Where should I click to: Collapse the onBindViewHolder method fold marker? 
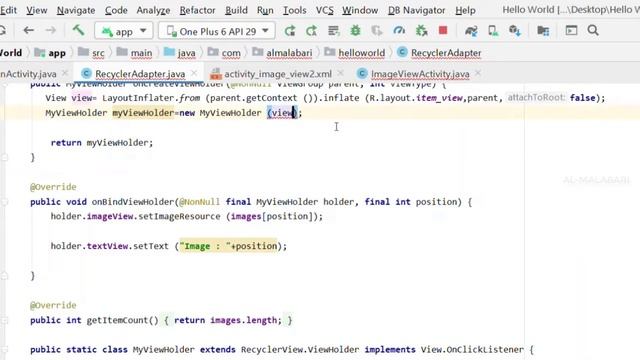(x=4, y=202)
